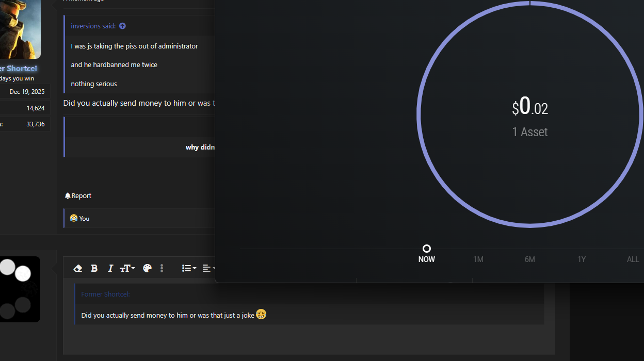Viewport: 644px width, 361px height.
Task: Click the $0.02 portfolio ring chart
Action: point(530,114)
